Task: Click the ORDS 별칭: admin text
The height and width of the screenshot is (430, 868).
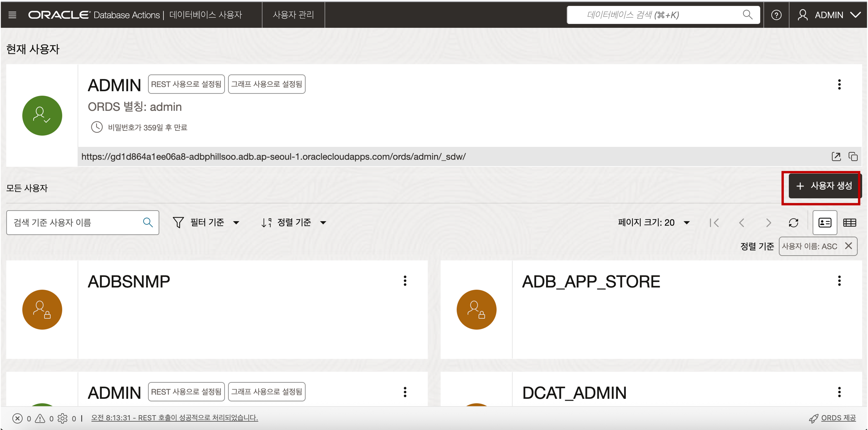Action: pos(135,107)
